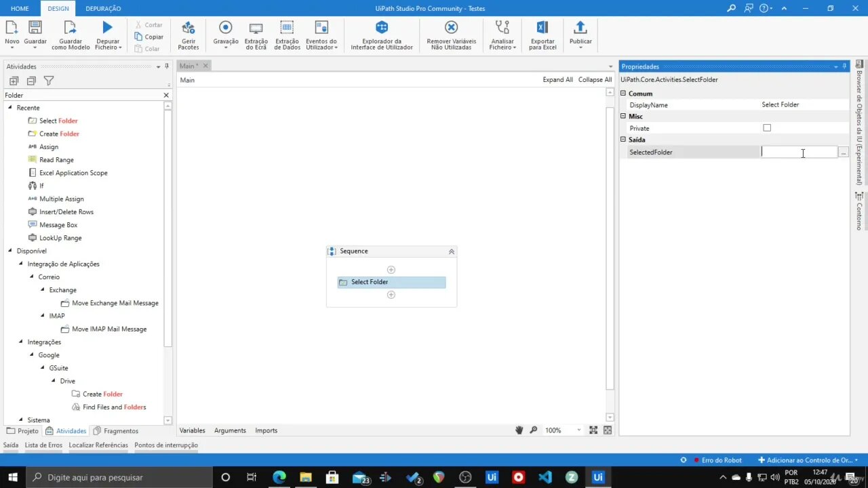This screenshot has height=488, width=868.
Task: Switch to DEPURAÇÃO ribbon tab
Action: [x=103, y=8]
